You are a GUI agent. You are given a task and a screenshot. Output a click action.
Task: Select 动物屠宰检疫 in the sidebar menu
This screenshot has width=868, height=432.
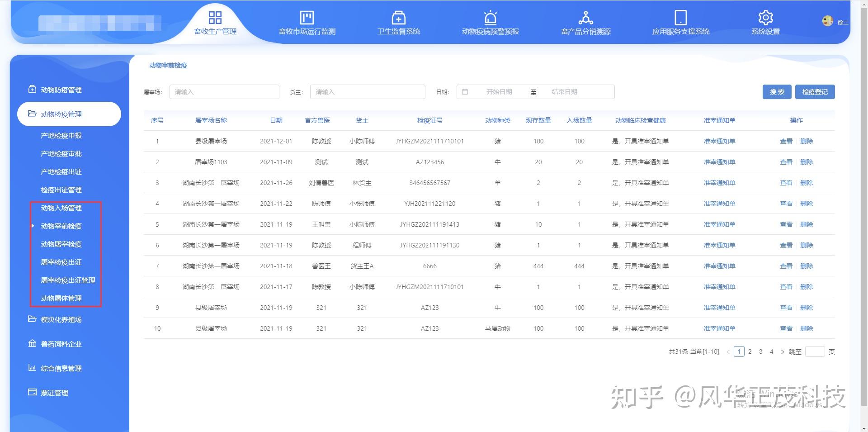pyautogui.click(x=61, y=244)
